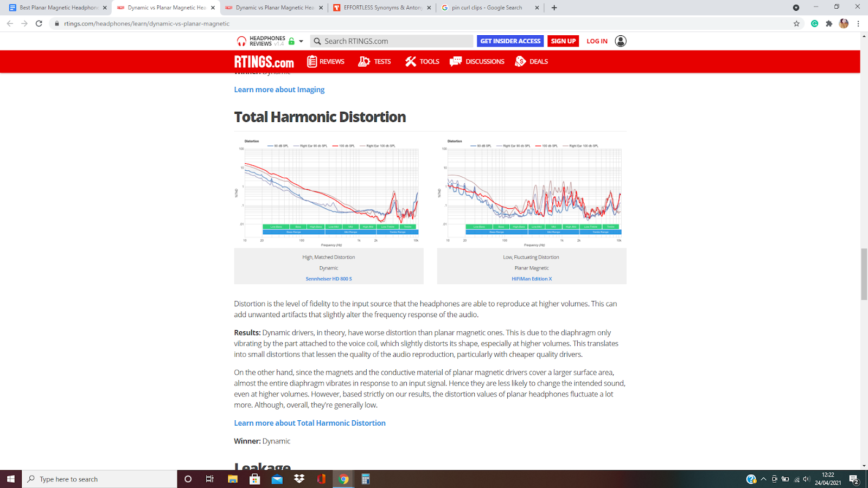Go back to the previous page
Viewport: 868px width, 488px height.
click(x=10, y=23)
